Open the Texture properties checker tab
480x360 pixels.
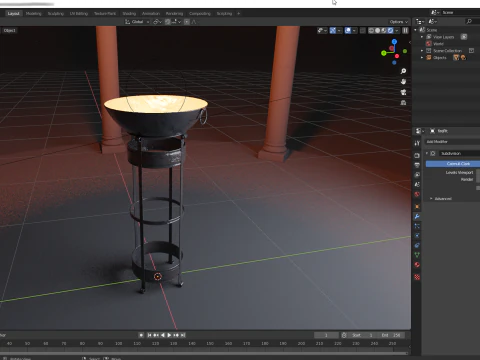tap(417, 277)
